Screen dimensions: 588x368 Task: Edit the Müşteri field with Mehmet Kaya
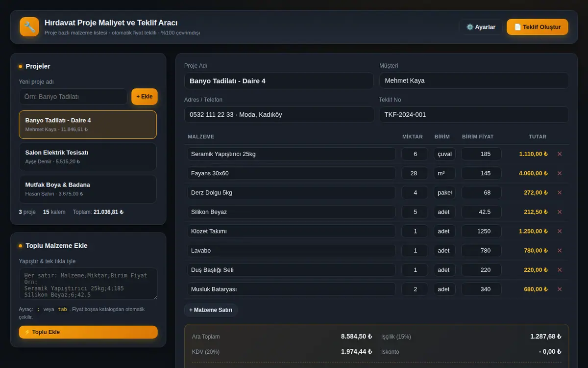click(x=474, y=81)
